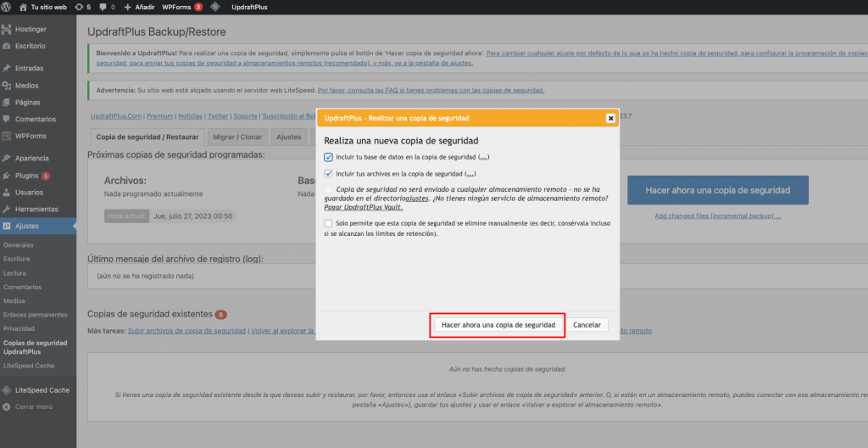
Task: Open the Noticias link
Action: (191, 116)
